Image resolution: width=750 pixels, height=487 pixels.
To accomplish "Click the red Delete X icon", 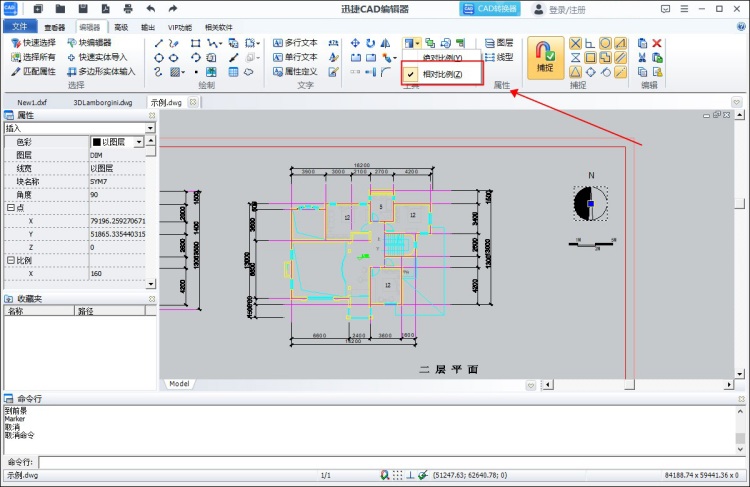I will (x=657, y=44).
